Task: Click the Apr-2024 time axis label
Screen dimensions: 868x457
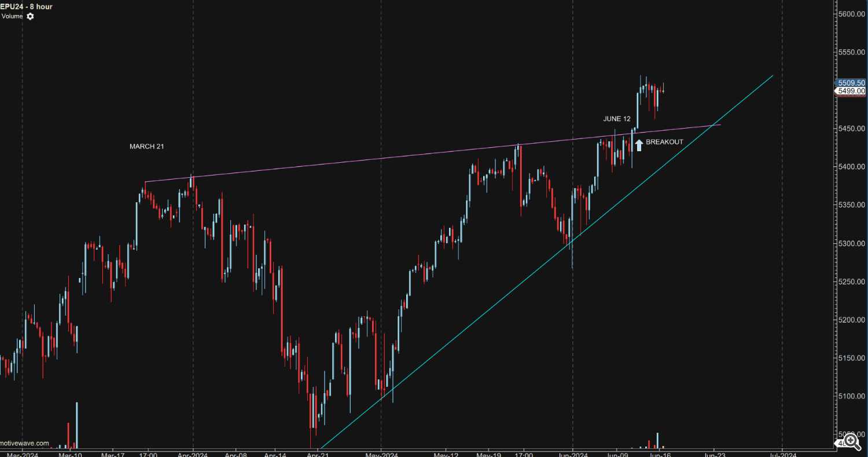Action: click(193, 454)
